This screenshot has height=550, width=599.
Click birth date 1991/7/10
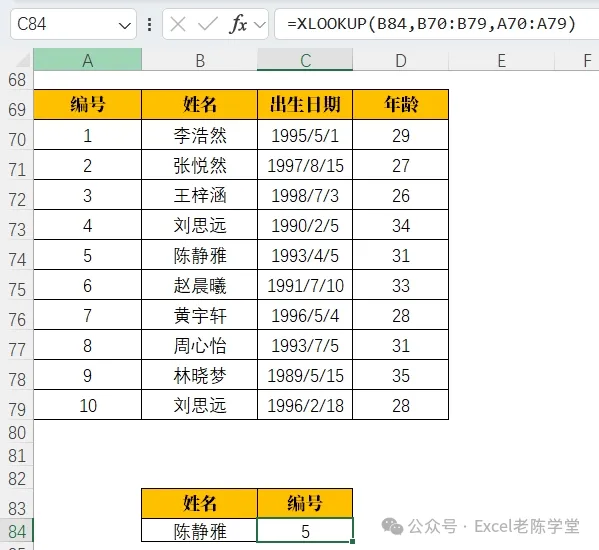click(305, 285)
